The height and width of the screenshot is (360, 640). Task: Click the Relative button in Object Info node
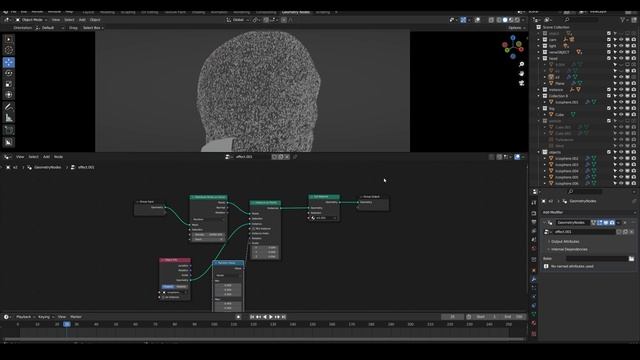pyautogui.click(x=181, y=287)
